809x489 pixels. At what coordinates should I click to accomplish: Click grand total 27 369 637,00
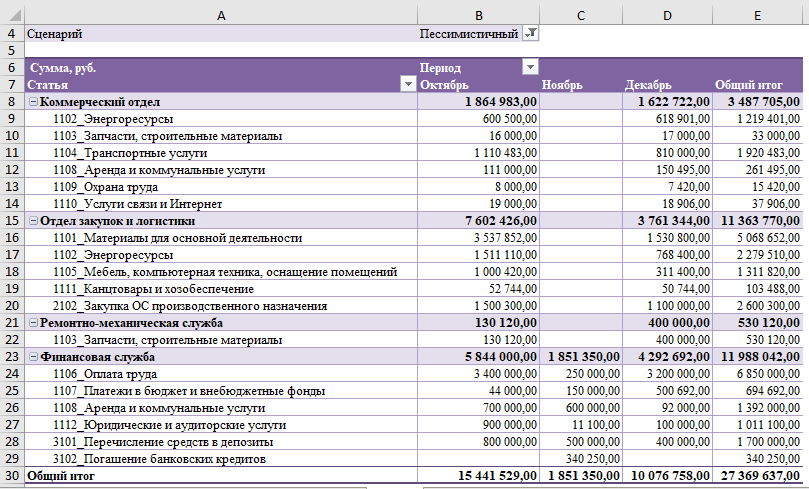coord(757,476)
